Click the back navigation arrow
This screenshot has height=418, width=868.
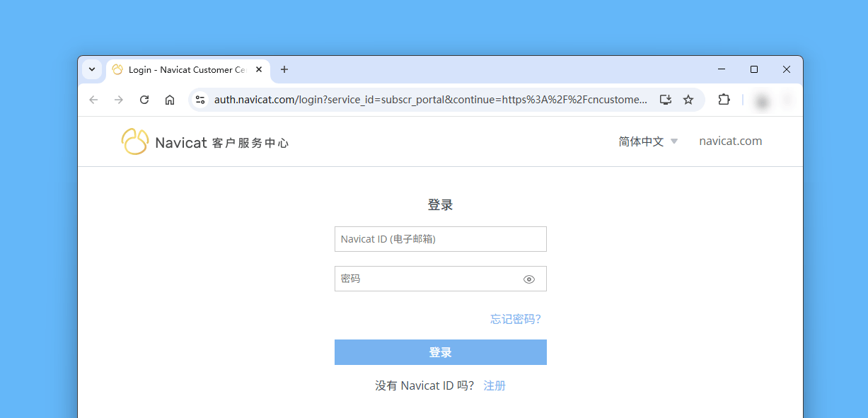(x=93, y=100)
